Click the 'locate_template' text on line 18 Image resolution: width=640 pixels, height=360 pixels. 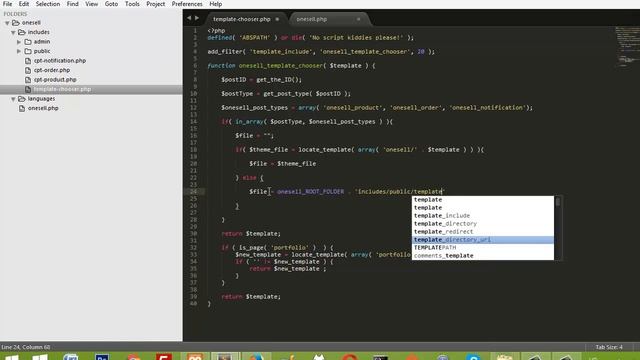coord(324,150)
